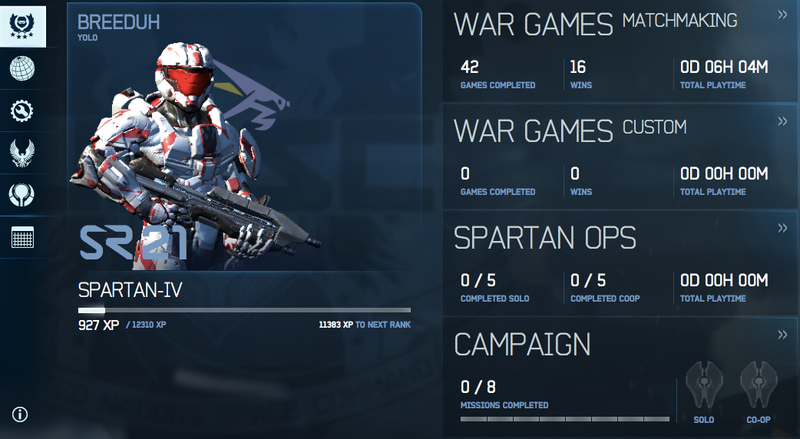Click the Campaign section title
The image size is (800, 439).
(x=522, y=345)
